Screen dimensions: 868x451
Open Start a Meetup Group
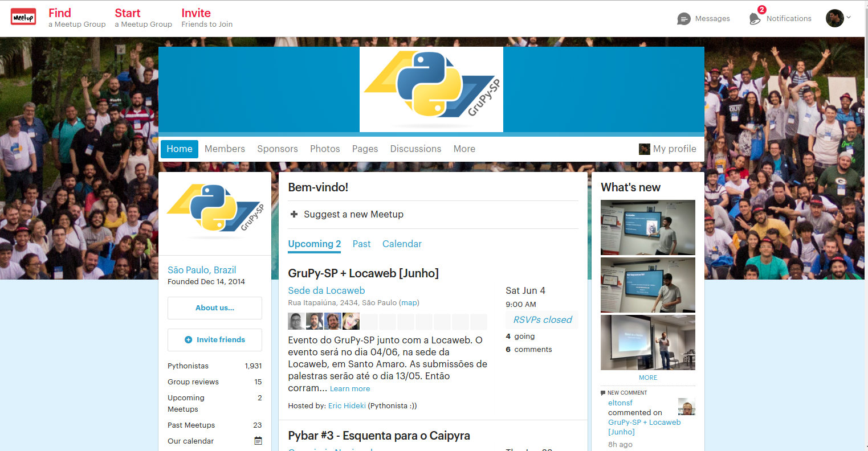point(143,18)
